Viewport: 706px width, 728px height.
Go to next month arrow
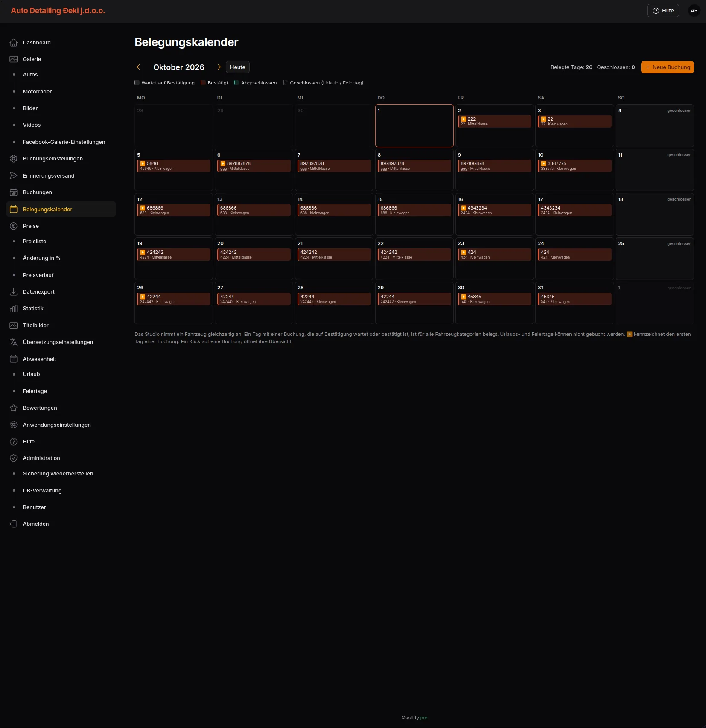click(219, 67)
